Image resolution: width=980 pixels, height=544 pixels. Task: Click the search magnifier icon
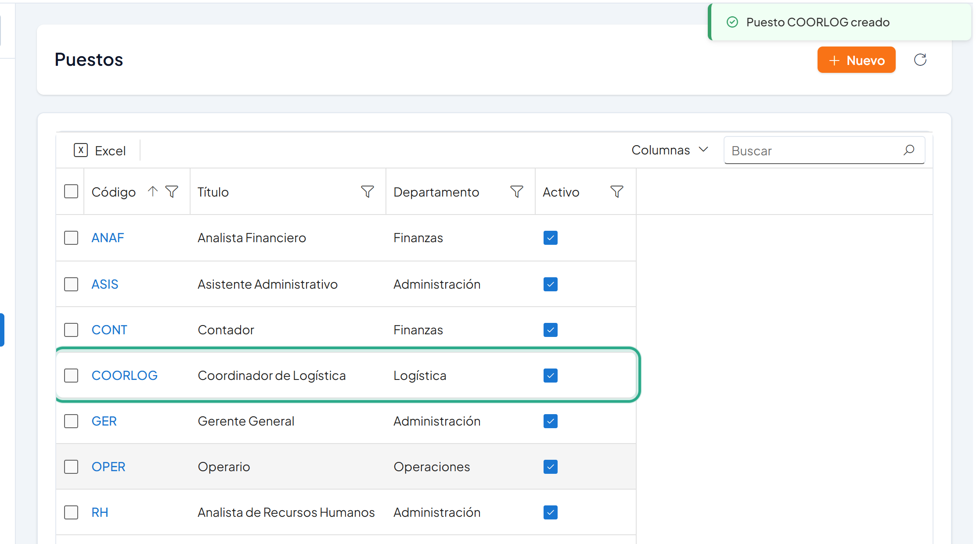(909, 150)
